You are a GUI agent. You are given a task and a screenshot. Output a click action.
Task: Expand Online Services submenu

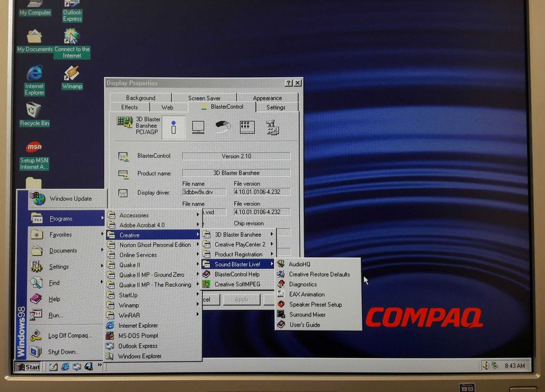(154, 255)
